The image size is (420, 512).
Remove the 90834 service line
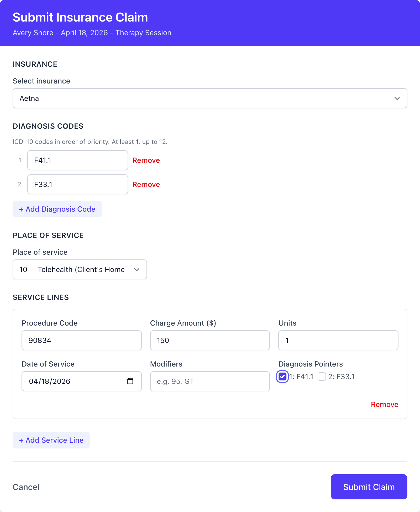pyautogui.click(x=385, y=404)
